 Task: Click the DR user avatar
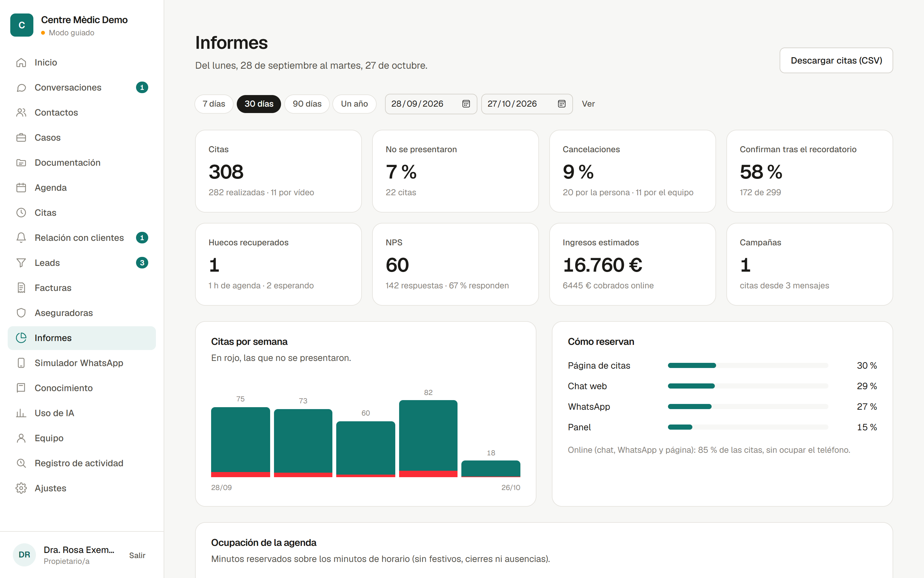pyautogui.click(x=24, y=555)
